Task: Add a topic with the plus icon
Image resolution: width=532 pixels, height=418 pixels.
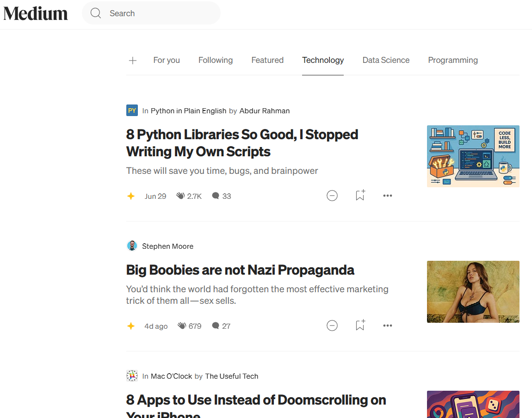Action: point(133,61)
